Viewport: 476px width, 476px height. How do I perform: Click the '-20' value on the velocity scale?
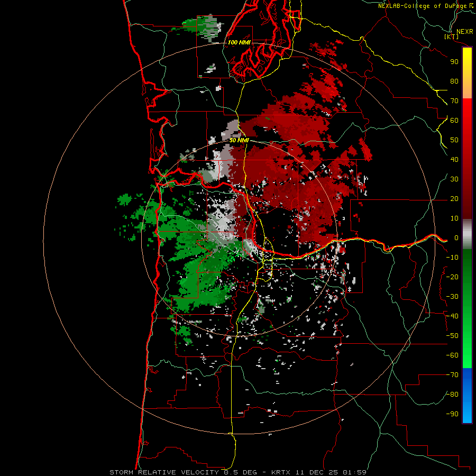pos(452,277)
